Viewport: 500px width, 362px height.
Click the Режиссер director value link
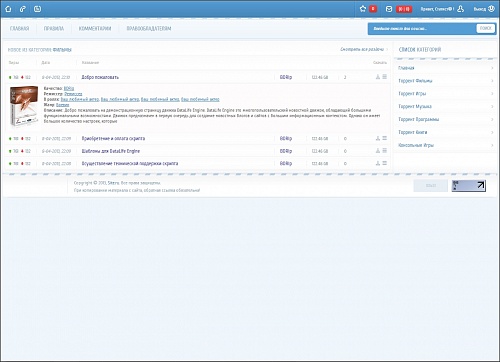73,94
